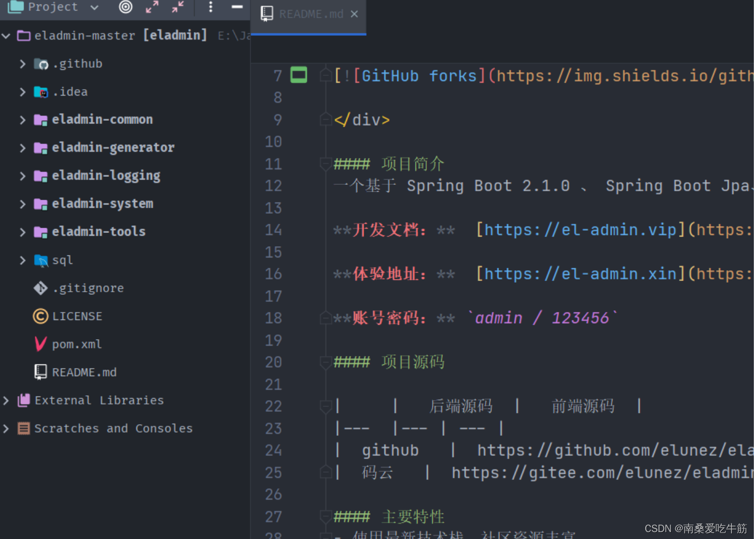
Task: Click the eladmin-logging module icon
Action: click(41, 176)
